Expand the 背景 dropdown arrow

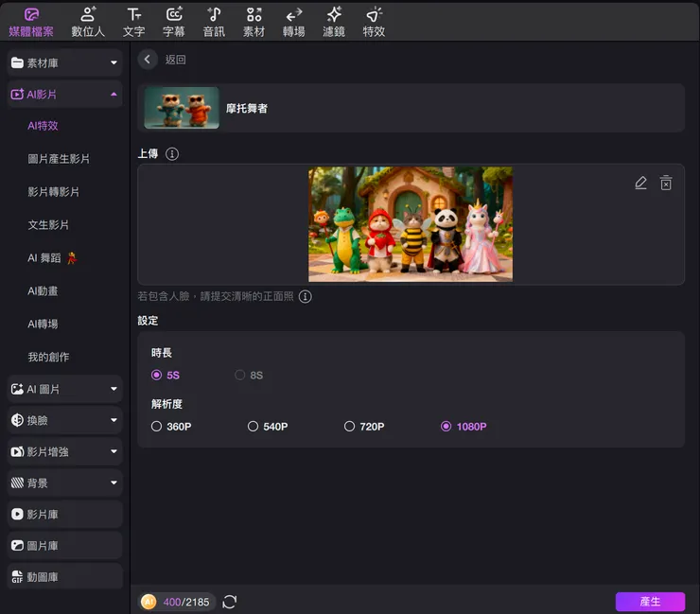click(x=114, y=482)
